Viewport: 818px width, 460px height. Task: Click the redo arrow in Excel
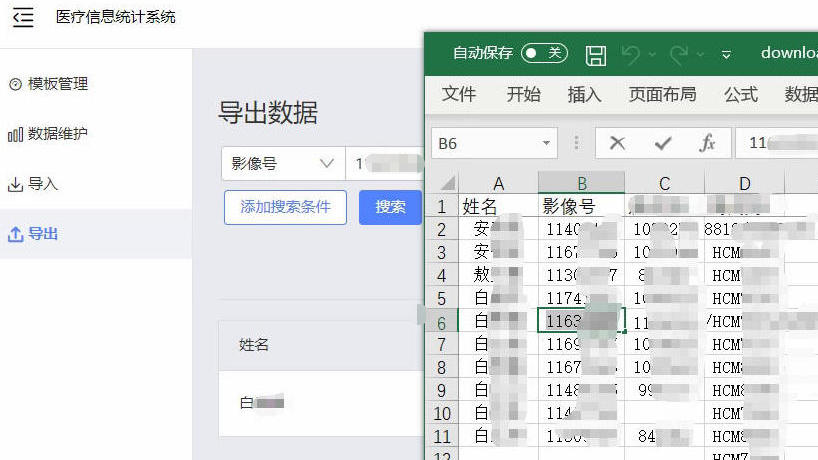[679, 54]
